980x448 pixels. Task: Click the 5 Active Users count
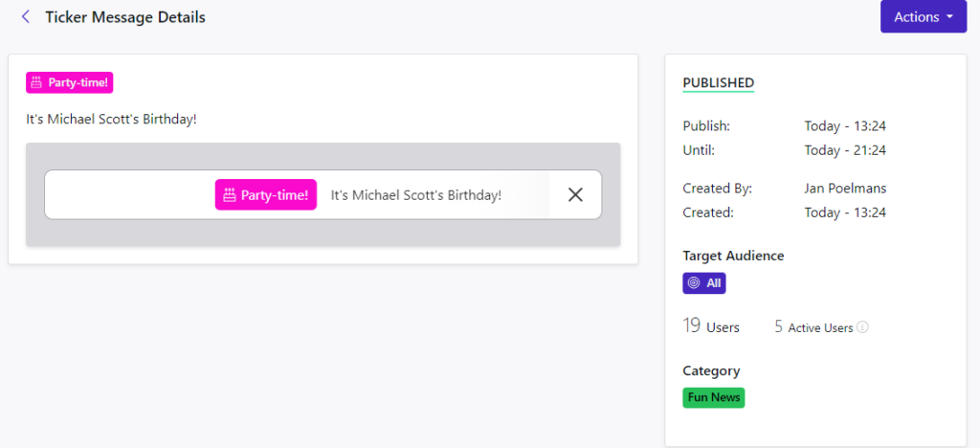(813, 326)
